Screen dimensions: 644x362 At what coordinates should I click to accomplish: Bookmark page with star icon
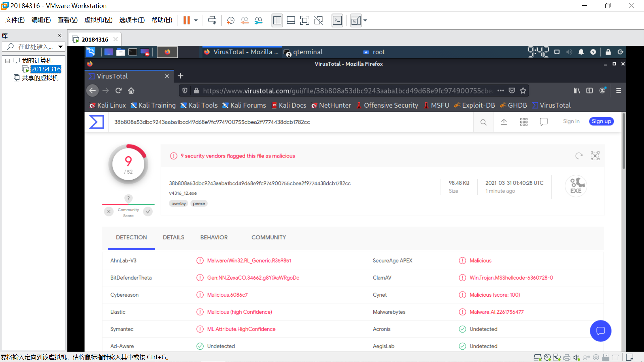coord(523,90)
